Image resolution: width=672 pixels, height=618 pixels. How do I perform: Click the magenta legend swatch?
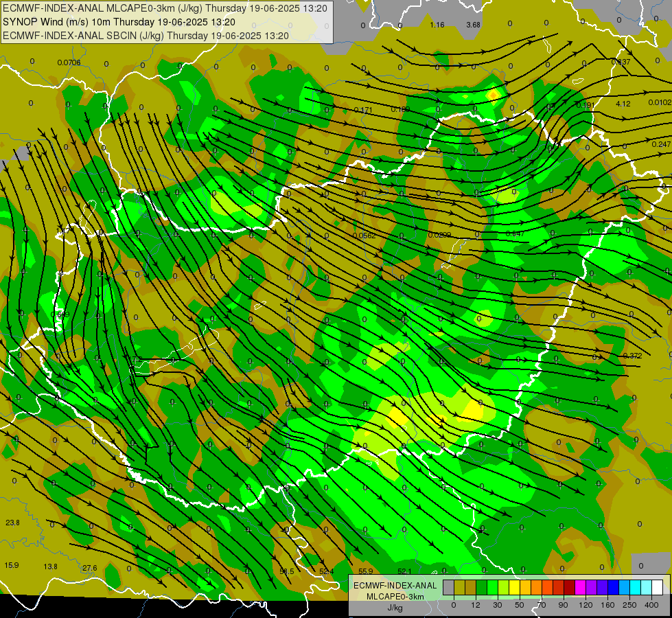(x=581, y=587)
